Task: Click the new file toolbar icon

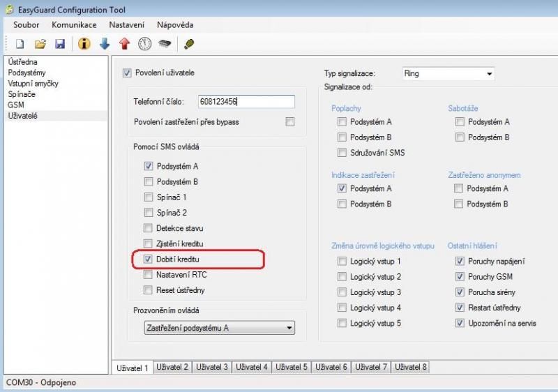Action: [x=20, y=44]
